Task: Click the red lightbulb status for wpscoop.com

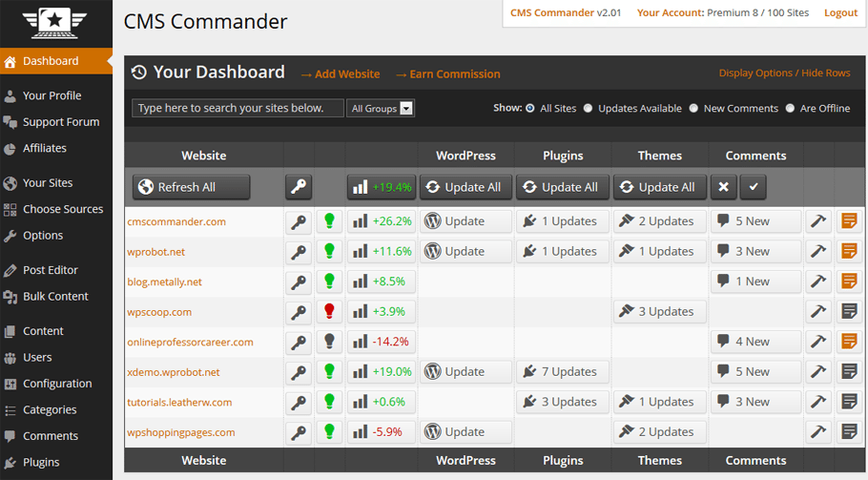Action: (x=329, y=312)
